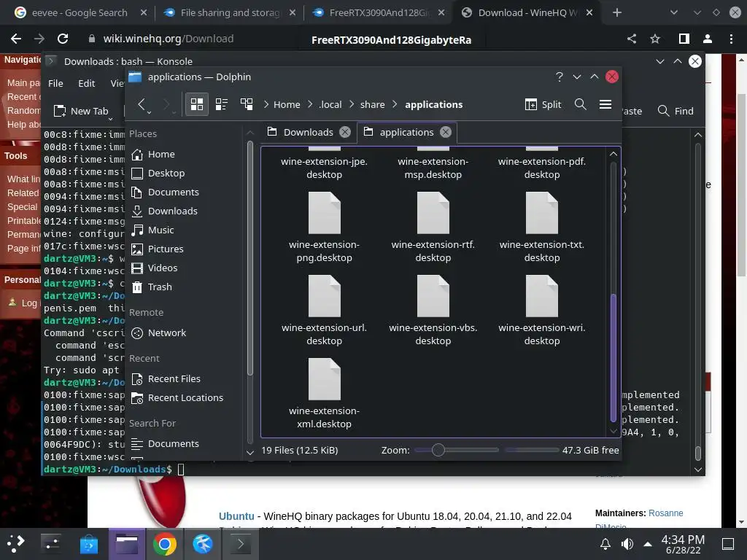Screen dimensions: 747x560
Task: Share this page from address bar
Action: click(632, 39)
